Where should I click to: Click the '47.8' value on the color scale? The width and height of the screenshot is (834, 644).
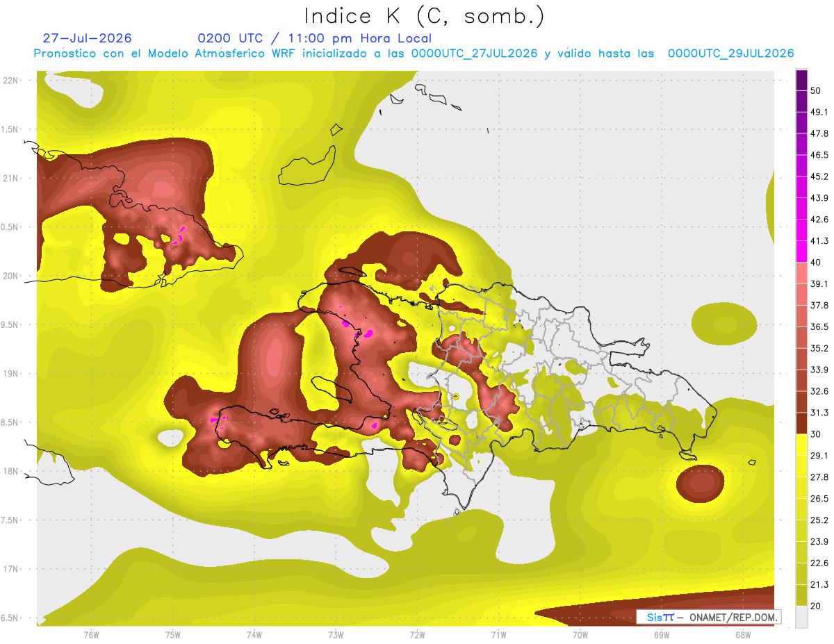point(819,133)
